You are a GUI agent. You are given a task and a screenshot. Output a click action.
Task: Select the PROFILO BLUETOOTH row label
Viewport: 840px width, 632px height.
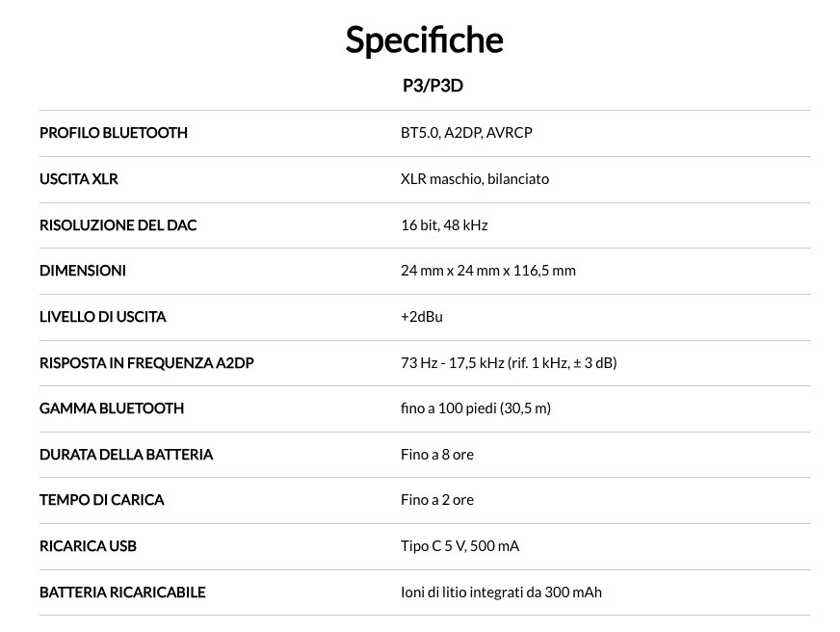point(114,133)
